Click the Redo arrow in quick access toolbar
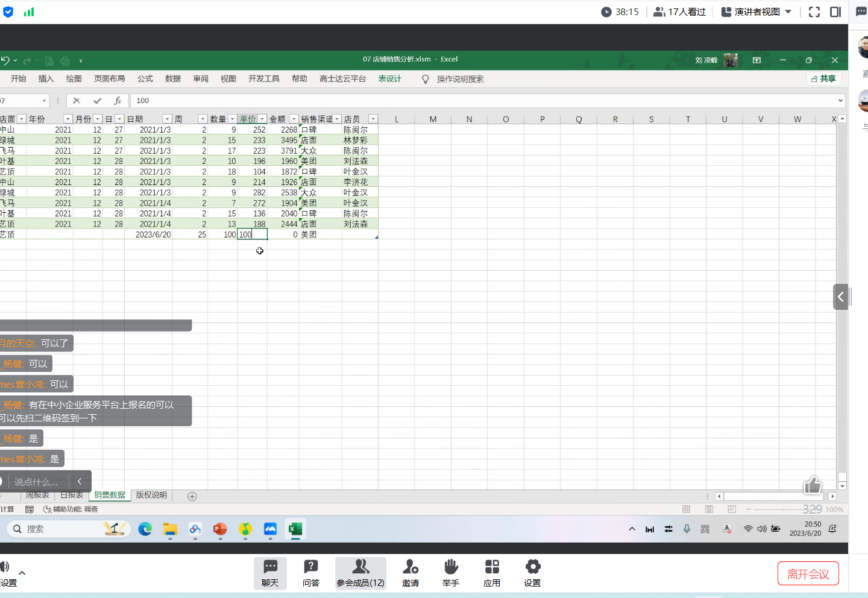The image size is (868, 598). (27, 61)
